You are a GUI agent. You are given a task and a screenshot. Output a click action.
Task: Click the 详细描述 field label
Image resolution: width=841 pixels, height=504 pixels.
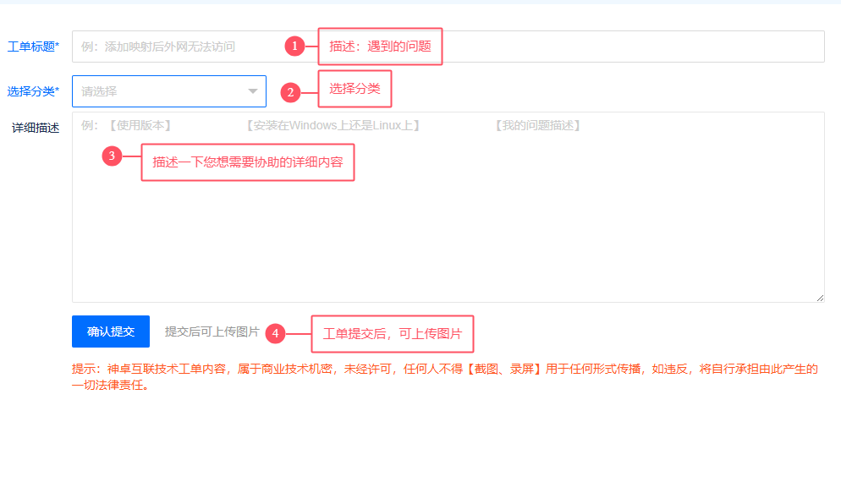pos(36,128)
